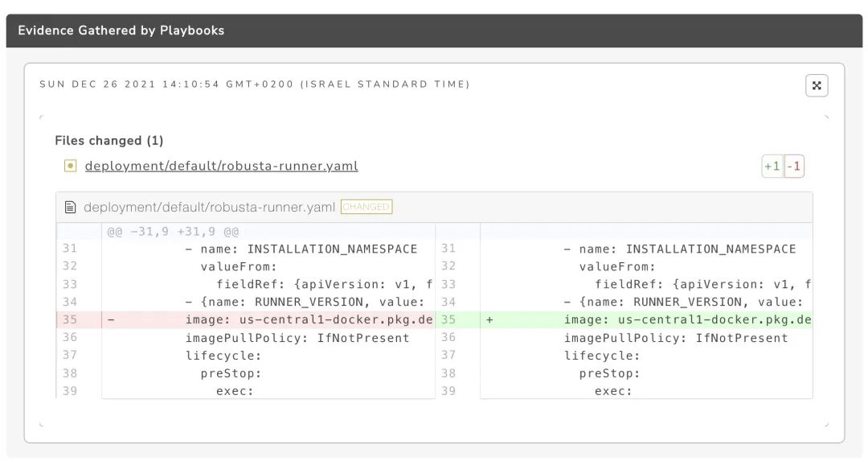Click the diff file title deployment/default/robusta-runner.yaml
The image size is (868, 461).
pyautogui.click(x=209, y=208)
